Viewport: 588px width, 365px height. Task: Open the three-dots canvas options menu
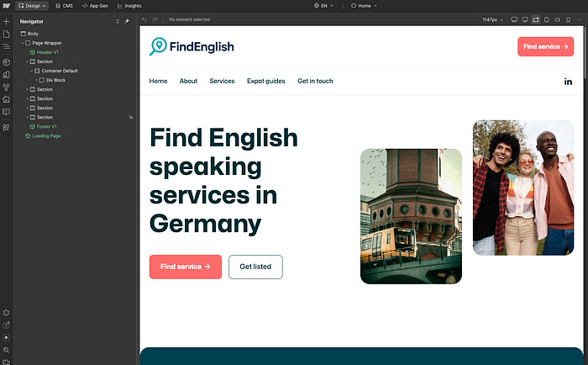pos(580,19)
